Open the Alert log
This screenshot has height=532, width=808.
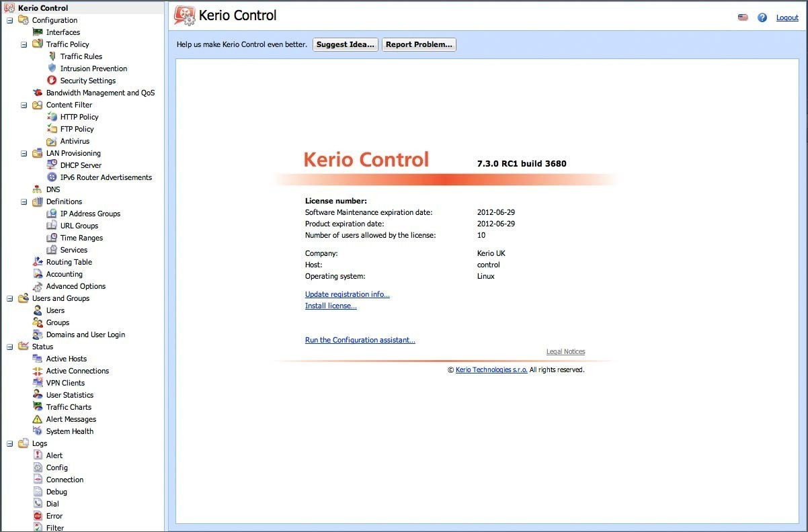click(54, 455)
